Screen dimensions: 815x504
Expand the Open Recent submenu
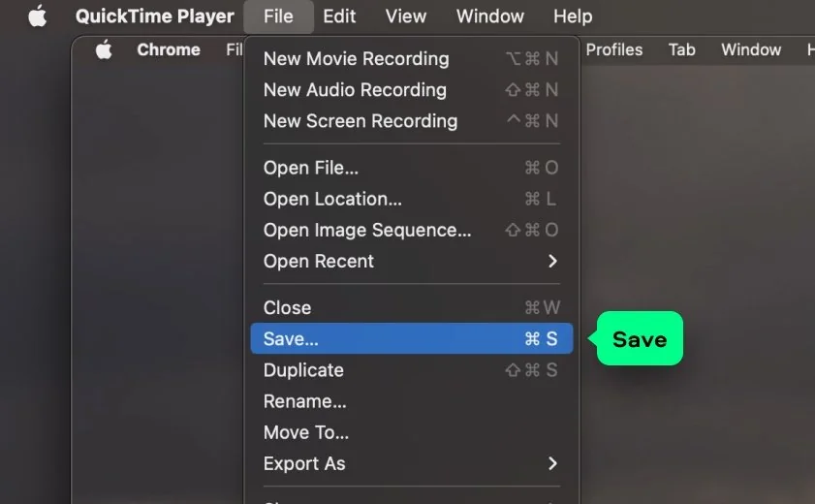coord(412,262)
